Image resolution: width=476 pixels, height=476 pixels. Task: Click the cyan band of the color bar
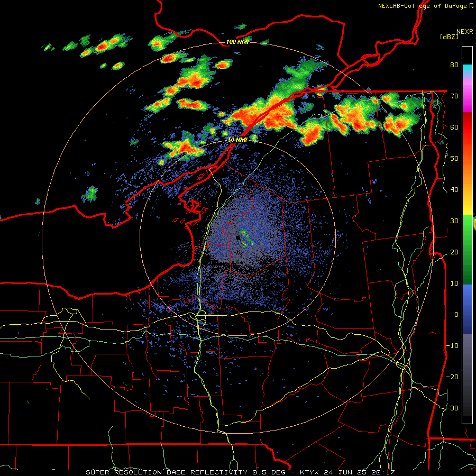coord(467,69)
